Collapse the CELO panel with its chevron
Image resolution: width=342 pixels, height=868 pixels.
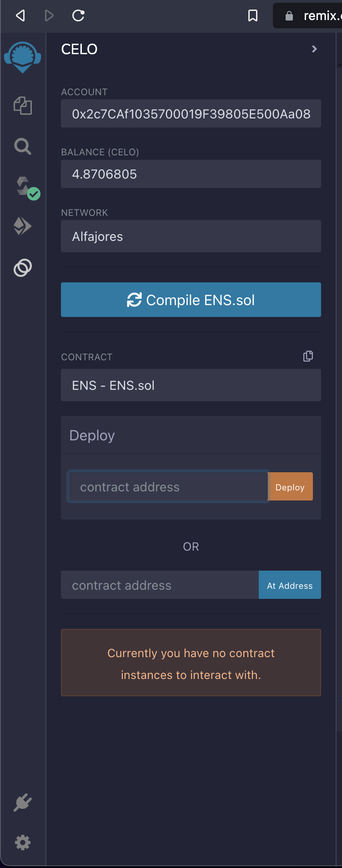coord(314,49)
